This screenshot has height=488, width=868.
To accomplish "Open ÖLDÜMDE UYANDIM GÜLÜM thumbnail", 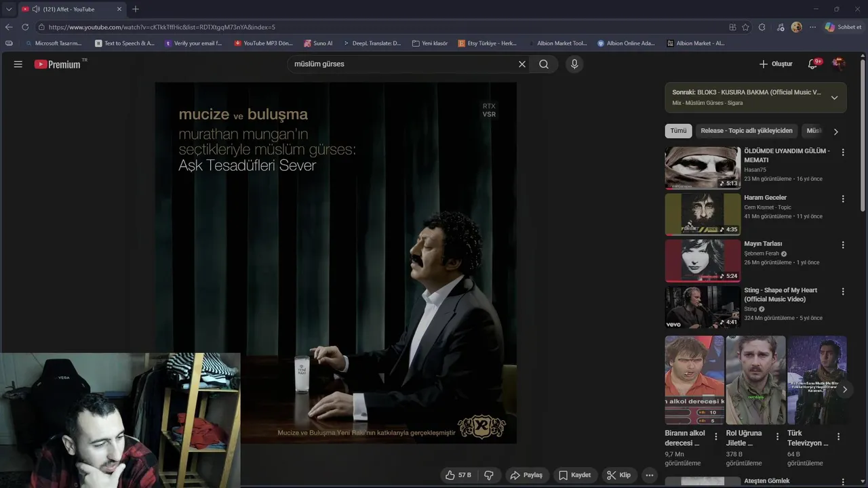I will click(703, 167).
